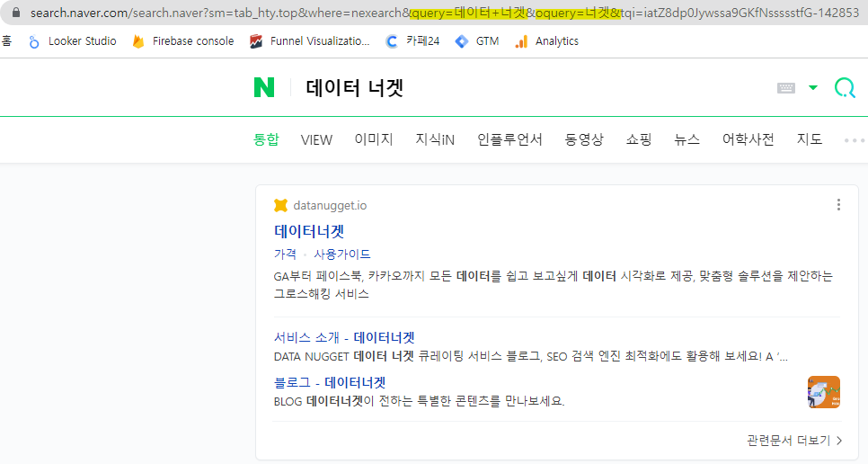Open the 데이터너겟 title link

[309, 231]
